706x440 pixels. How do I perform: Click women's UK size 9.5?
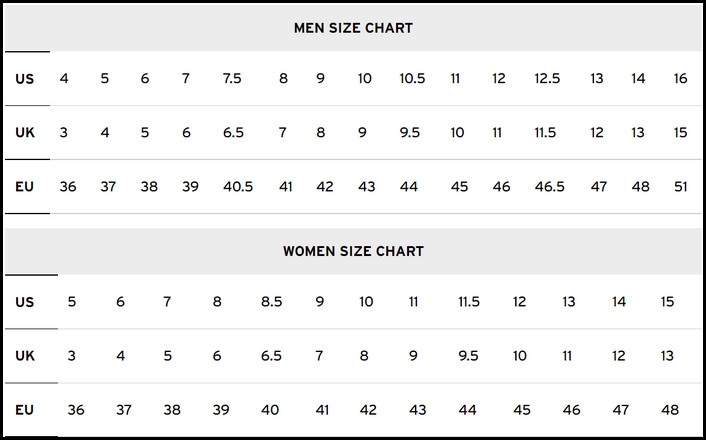(467, 355)
